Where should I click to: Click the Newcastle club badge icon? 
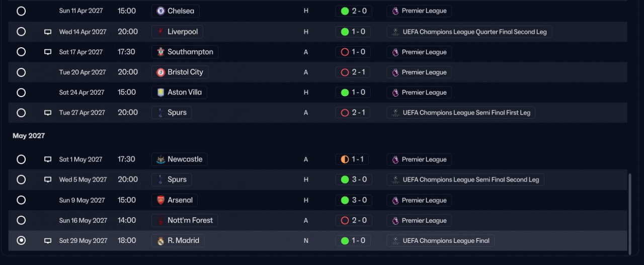tap(160, 159)
